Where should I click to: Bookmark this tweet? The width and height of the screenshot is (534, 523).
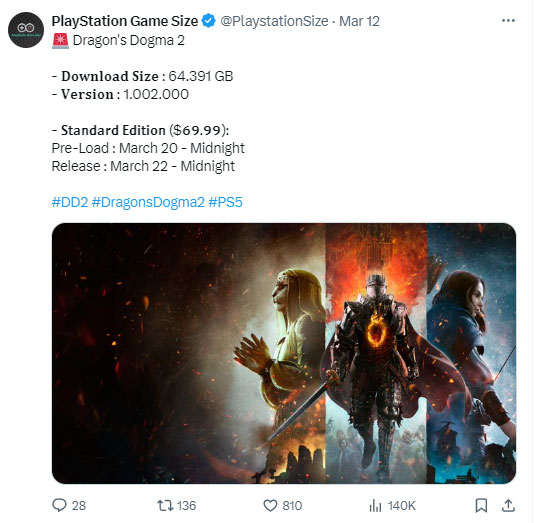(481, 505)
